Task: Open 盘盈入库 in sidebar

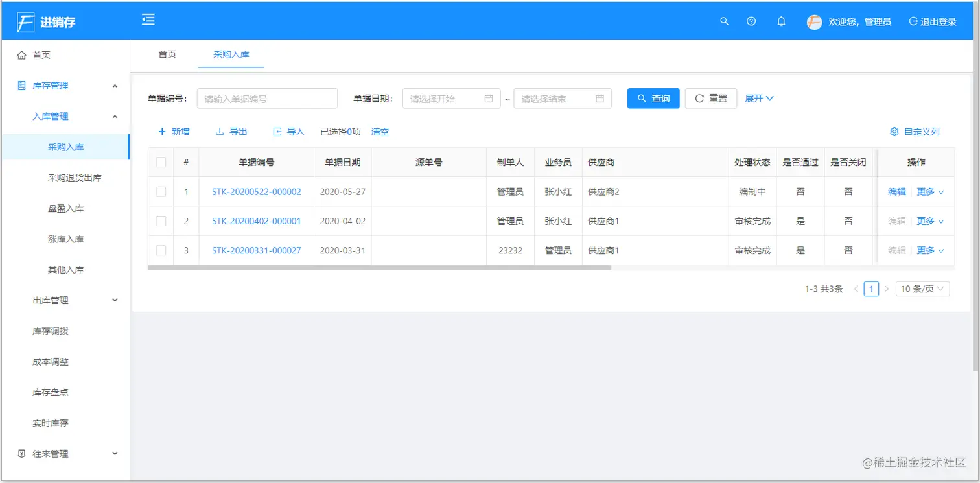Action: (65, 209)
